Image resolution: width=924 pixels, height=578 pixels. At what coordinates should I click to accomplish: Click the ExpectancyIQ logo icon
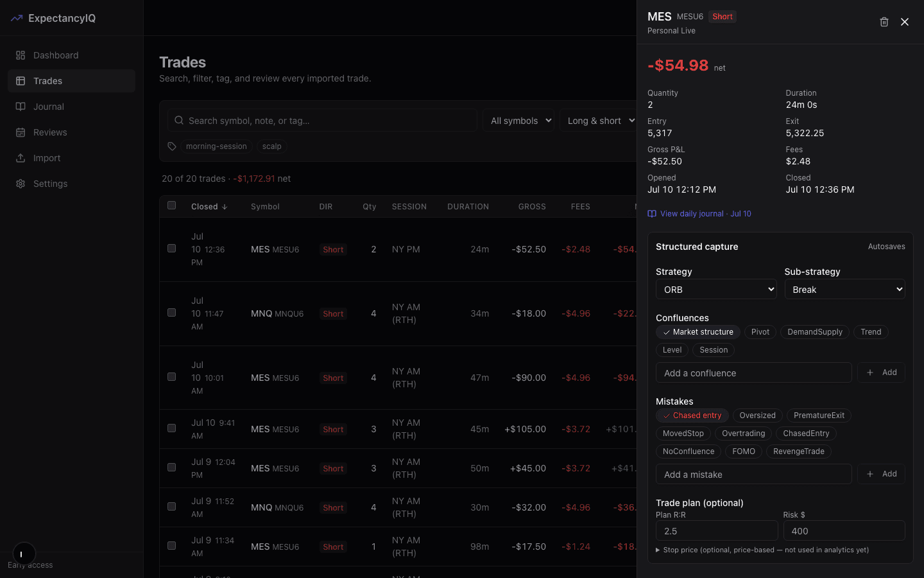17,18
